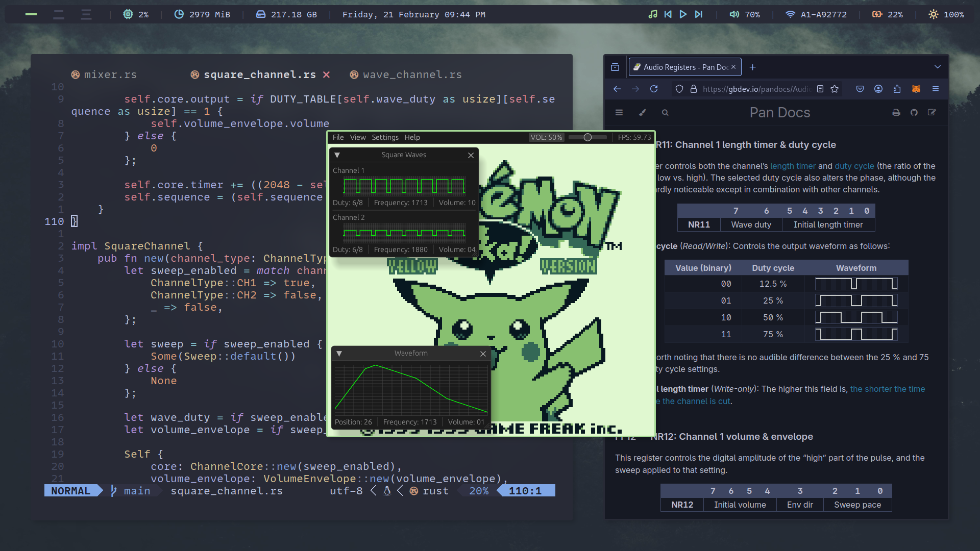980x551 pixels.
Task: Play music from top bar
Action: 683,14
